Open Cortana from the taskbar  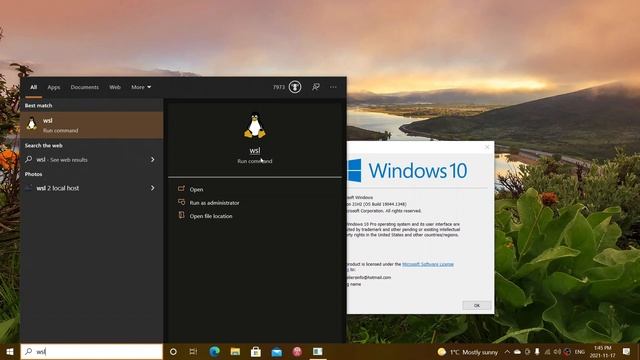coord(173,351)
